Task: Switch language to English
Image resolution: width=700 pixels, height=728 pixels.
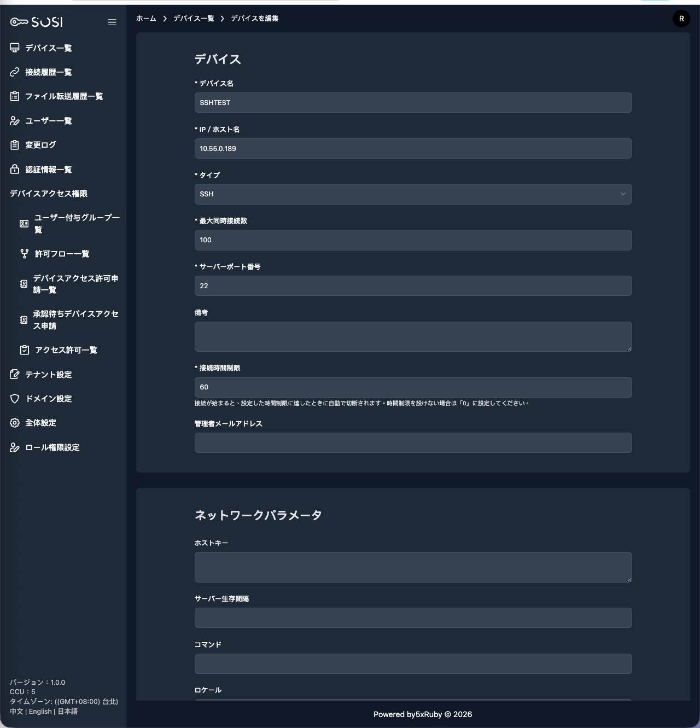Action: click(40, 712)
